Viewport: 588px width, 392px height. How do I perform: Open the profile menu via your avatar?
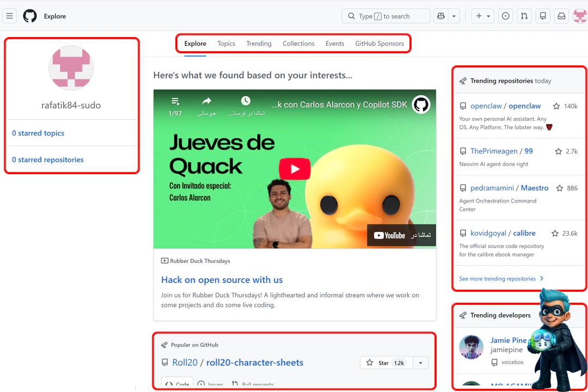[579, 16]
